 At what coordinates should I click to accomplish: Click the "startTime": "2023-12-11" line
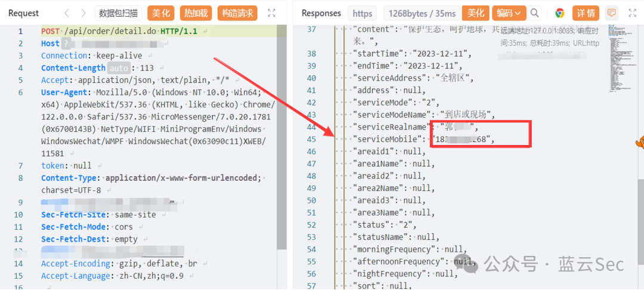pos(413,54)
